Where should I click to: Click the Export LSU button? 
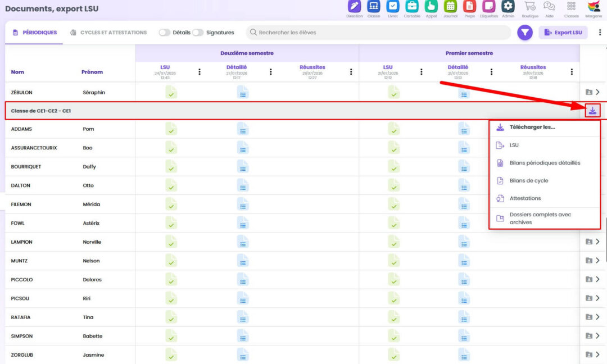tap(563, 33)
